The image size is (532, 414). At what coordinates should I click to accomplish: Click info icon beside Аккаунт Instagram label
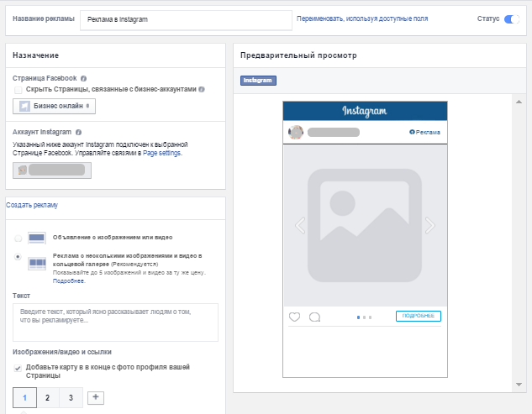pyautogui.click(x=78, y=133)
